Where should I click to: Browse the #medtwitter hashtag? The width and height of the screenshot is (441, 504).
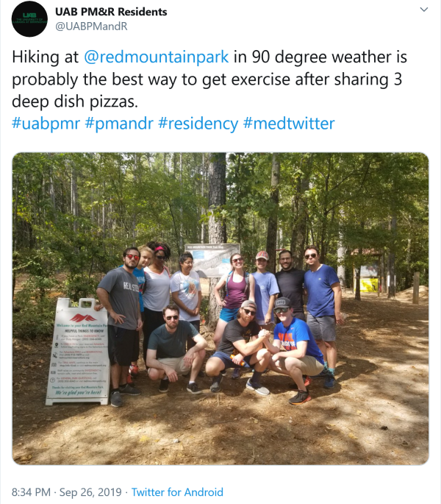[x=289, y=124]
